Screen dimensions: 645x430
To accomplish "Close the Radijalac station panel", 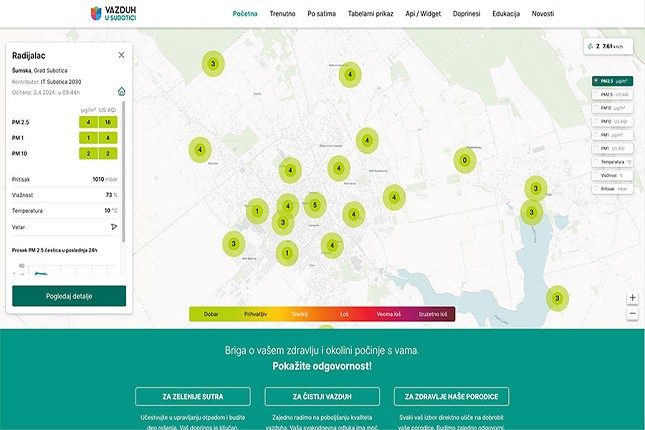I will tap(121, 55).
